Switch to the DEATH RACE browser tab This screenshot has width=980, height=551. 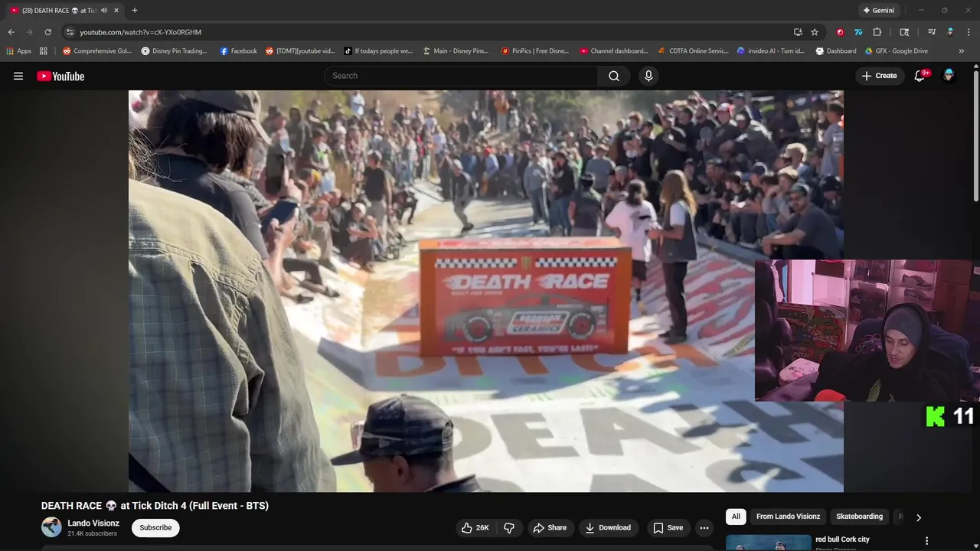[58, 11]
